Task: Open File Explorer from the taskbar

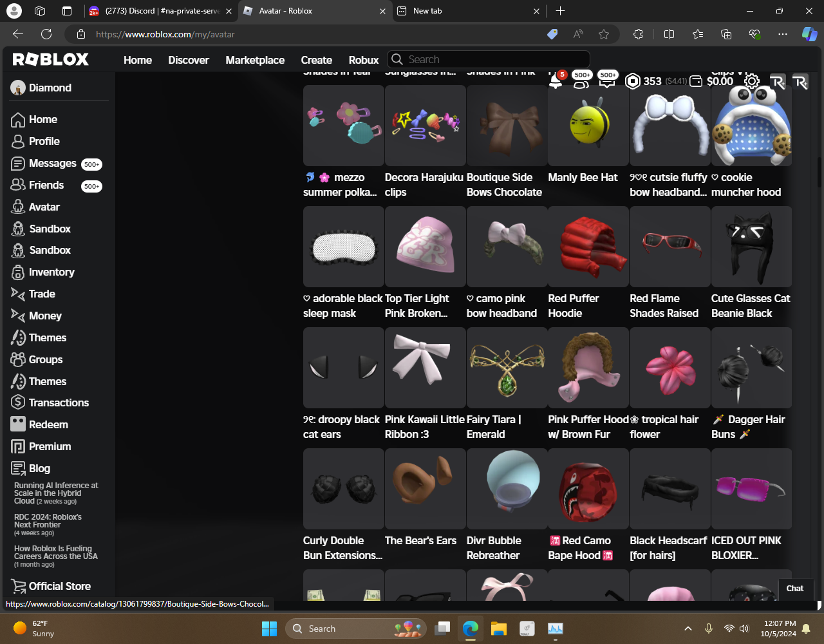Action: pyautogui.click(x=499, y=629)
